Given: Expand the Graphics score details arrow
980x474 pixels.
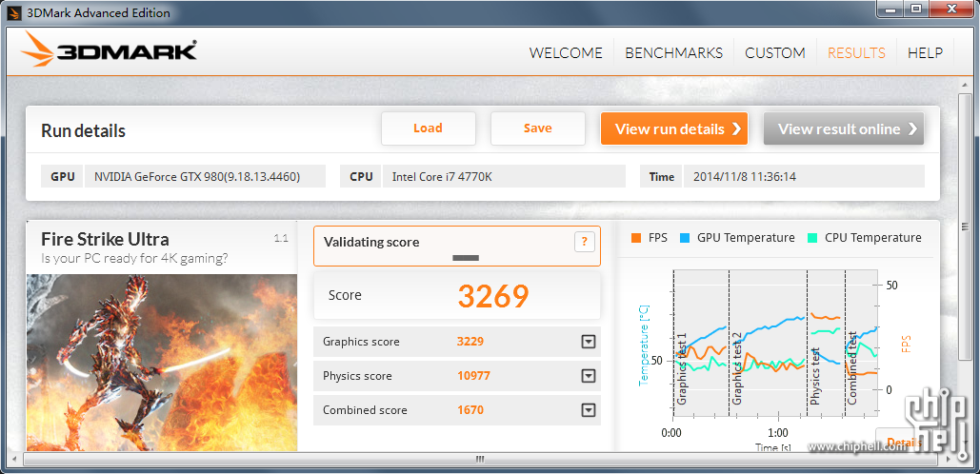Looking at the screenshot, I should [x=589, y=342].
